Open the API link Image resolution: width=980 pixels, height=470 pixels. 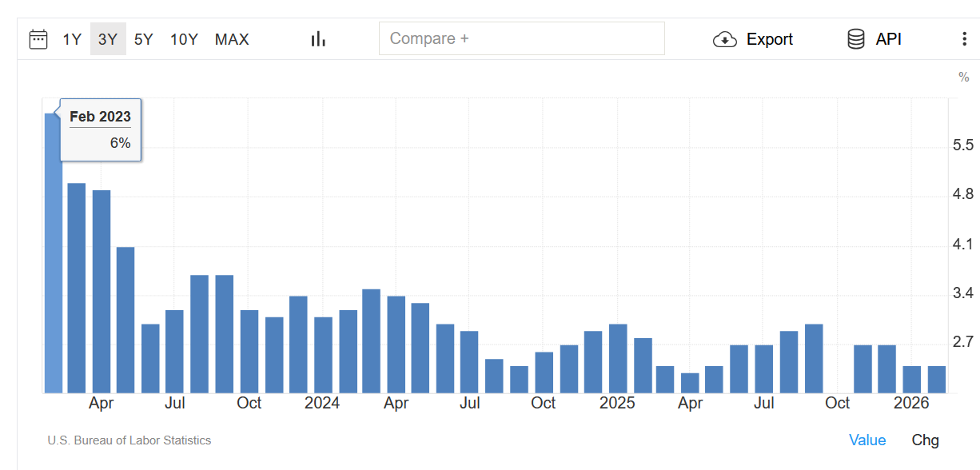click(x=889, y=39)
